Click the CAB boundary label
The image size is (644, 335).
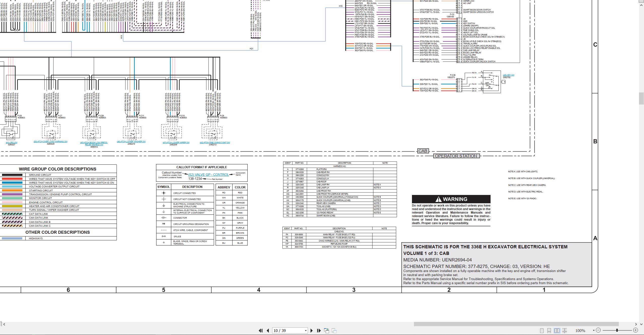tap(423, 151)
